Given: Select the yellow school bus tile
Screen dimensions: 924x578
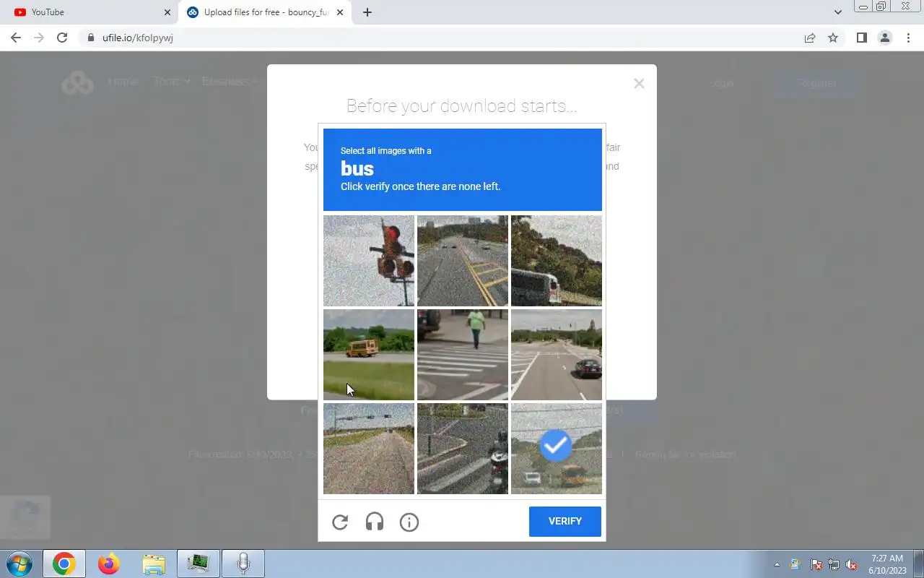Looking at the screenshot, I should tap(369, 355).
